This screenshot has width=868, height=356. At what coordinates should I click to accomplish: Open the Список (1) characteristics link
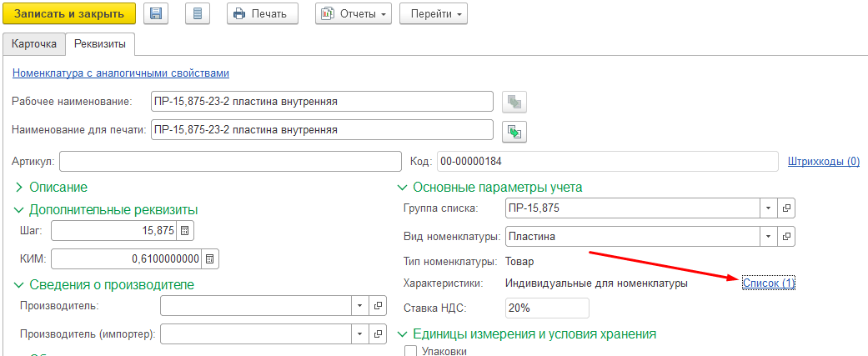(769, 283)
